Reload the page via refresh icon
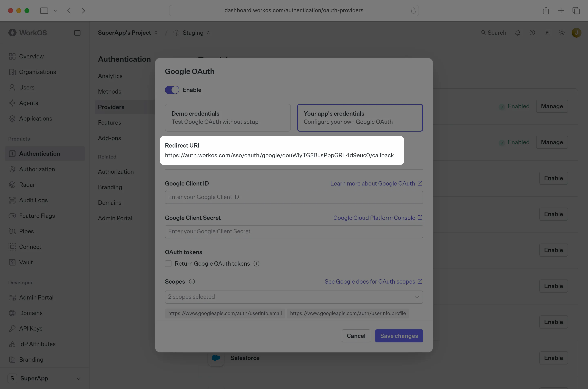Image resolution: width=588 pixels, height=389 pixels. pyautogui.click(x=413, y=11)
